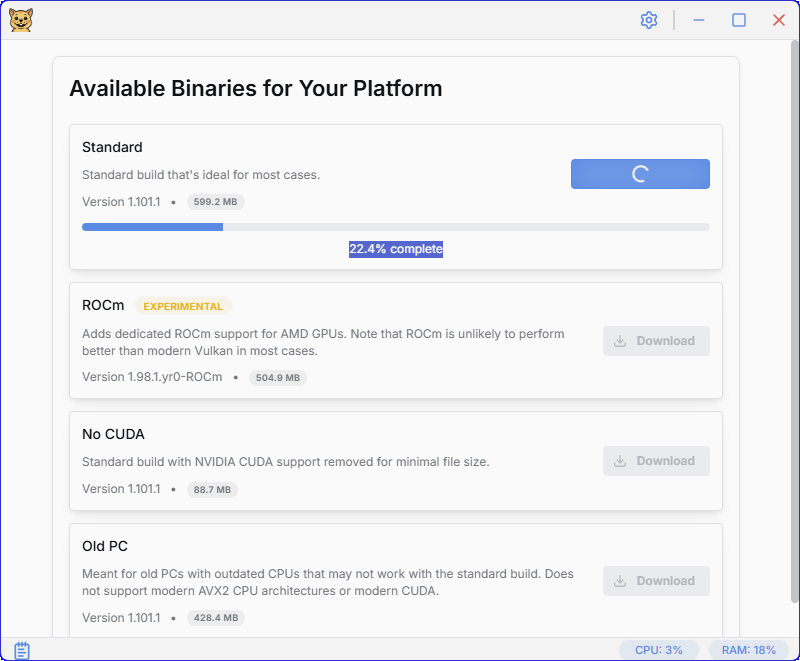Minimize the application window
The image size is (800, 661).
coord(699,20)
